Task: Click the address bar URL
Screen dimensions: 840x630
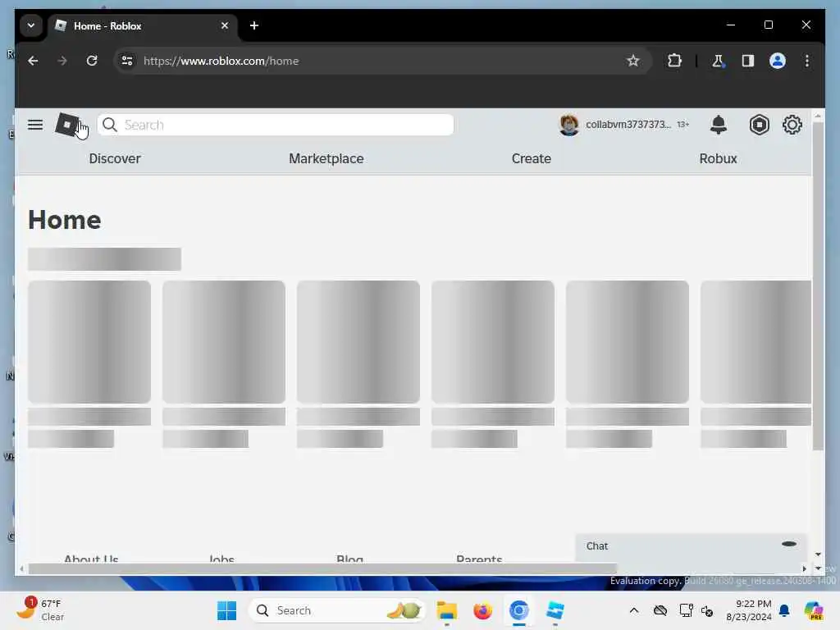Action: click(x=221, y=61)
